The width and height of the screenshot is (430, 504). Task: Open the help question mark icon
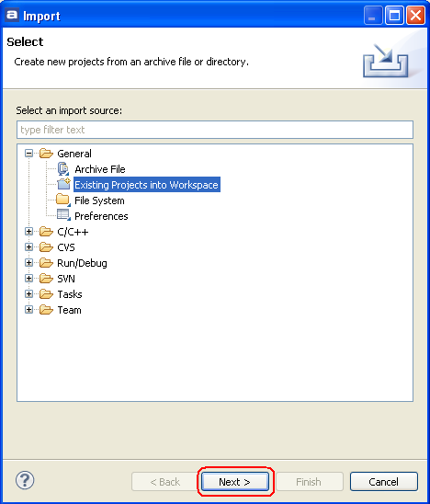point(25,480)
